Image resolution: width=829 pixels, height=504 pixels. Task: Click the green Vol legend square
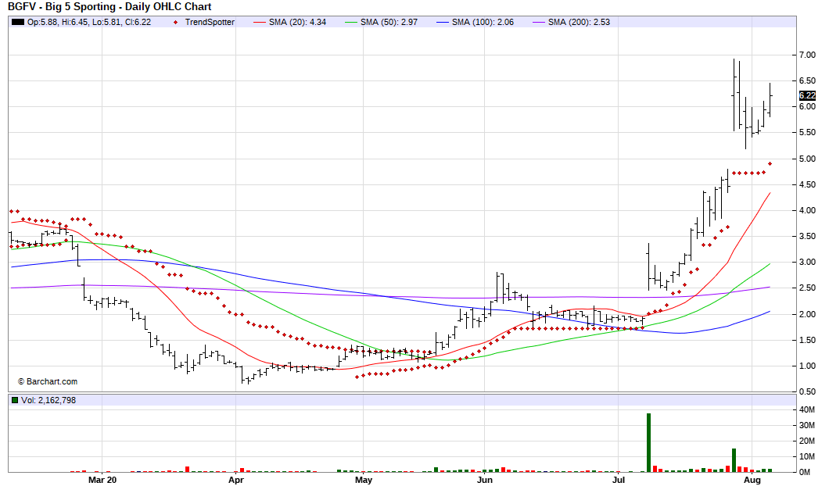[15, 400]
